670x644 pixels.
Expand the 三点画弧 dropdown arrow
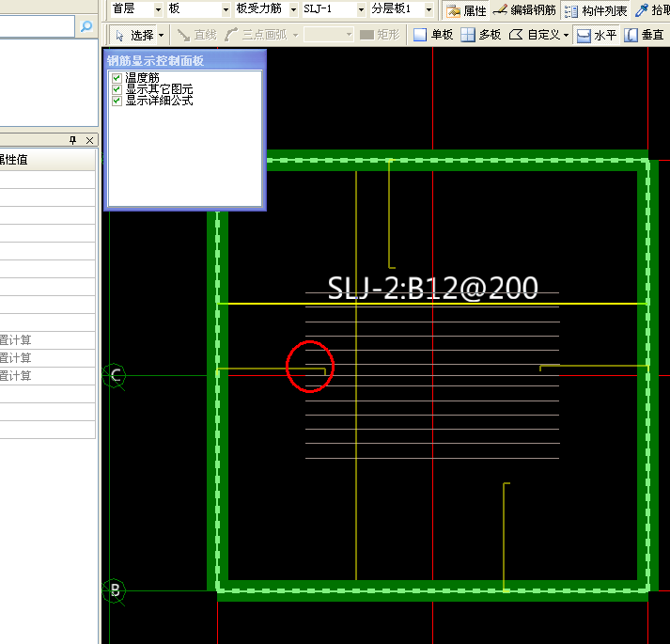[x=295, y=35]
